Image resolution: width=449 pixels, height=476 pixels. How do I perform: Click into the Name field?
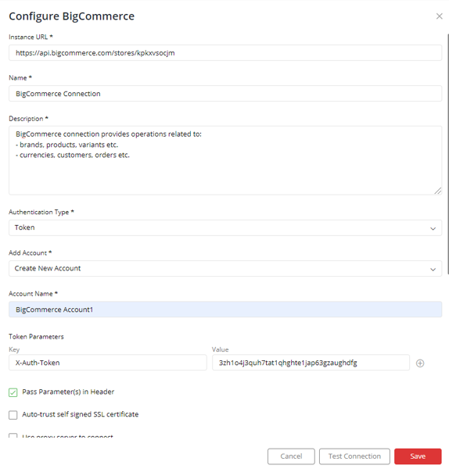click(x=225, y=94)
